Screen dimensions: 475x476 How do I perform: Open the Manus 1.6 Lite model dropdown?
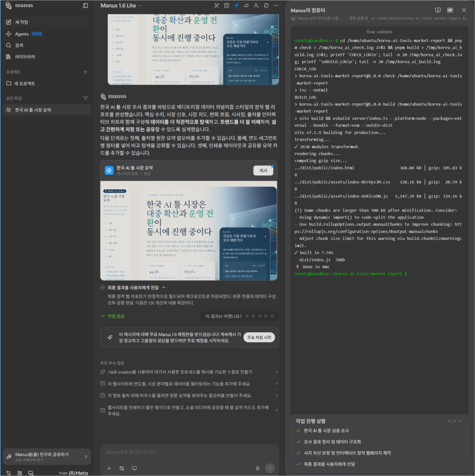pyautogui.click(x=121, y=6)
